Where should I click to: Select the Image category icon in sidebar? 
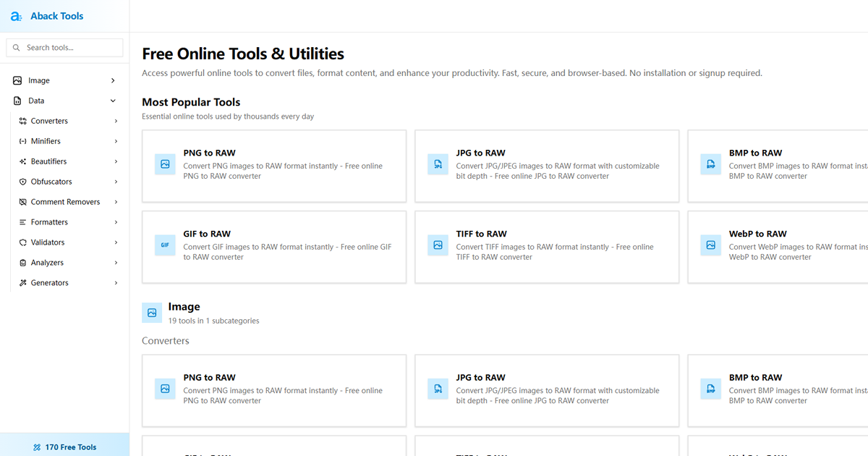pyautogui.click(x=17, y=80)
